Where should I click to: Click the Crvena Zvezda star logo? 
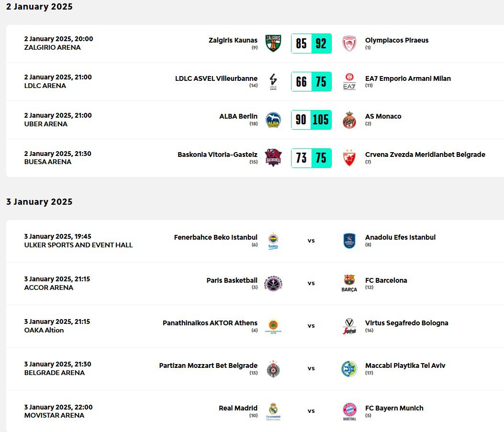point(349,158)
